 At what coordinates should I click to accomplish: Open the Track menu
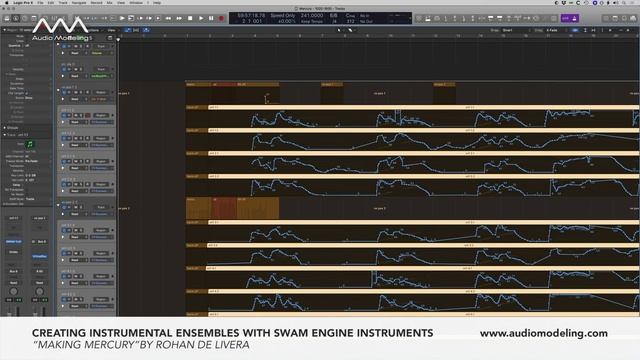tap(62, 2)
